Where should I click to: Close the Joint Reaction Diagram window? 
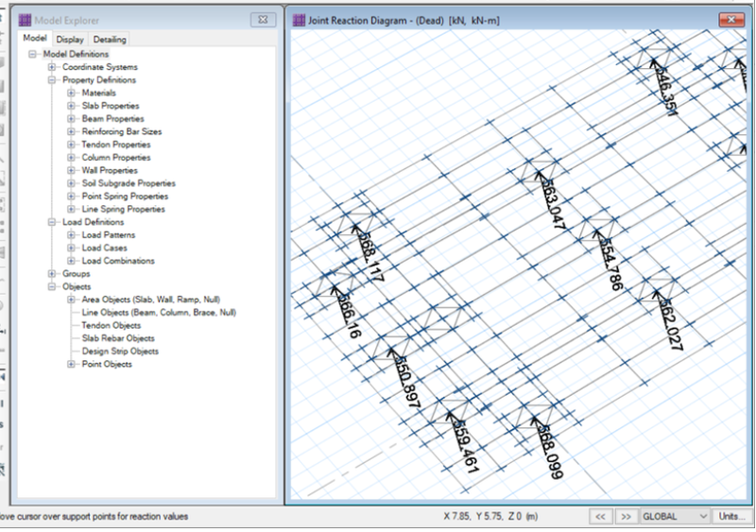coord(731,20)
